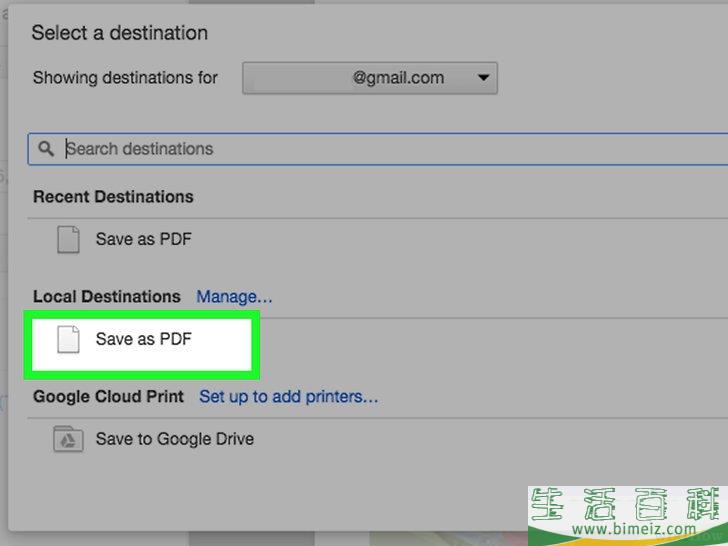Viewport: 728px width, 546px height.
Task: Click the www.bimeiz.com watermark URL
Action: [x=634, y=529]
